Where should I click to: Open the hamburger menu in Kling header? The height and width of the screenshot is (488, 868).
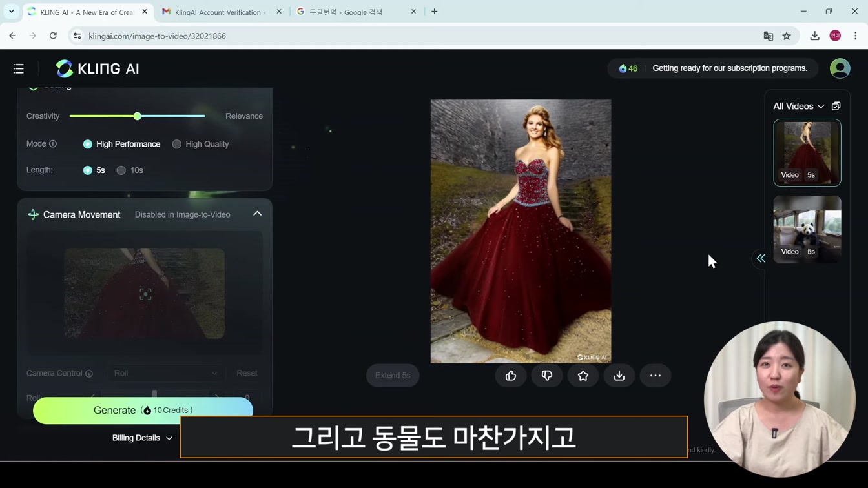pos(18,68)
